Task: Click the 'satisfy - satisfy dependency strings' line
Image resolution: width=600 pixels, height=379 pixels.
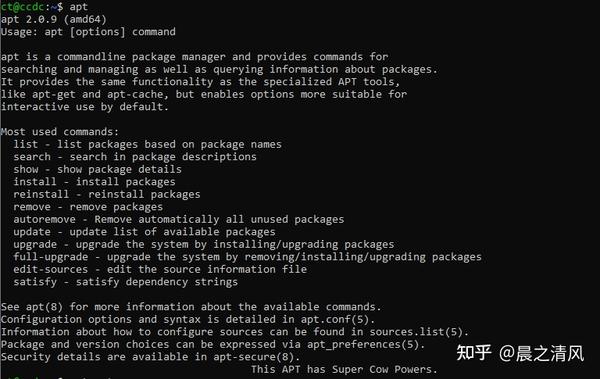Action: click(126, 282)
